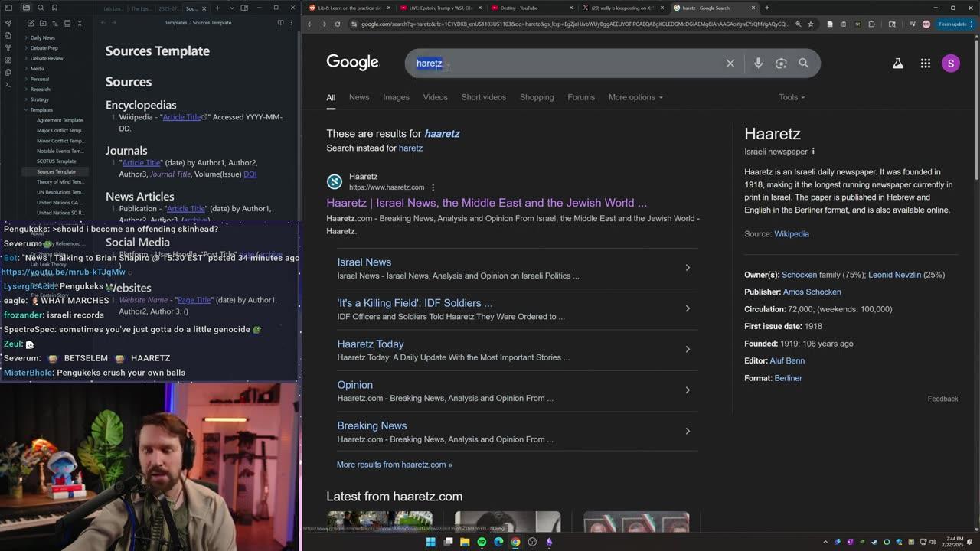This screenshot has width=980, height=551.
Task: Switch to the News results tab
Action: coord(359,97)
